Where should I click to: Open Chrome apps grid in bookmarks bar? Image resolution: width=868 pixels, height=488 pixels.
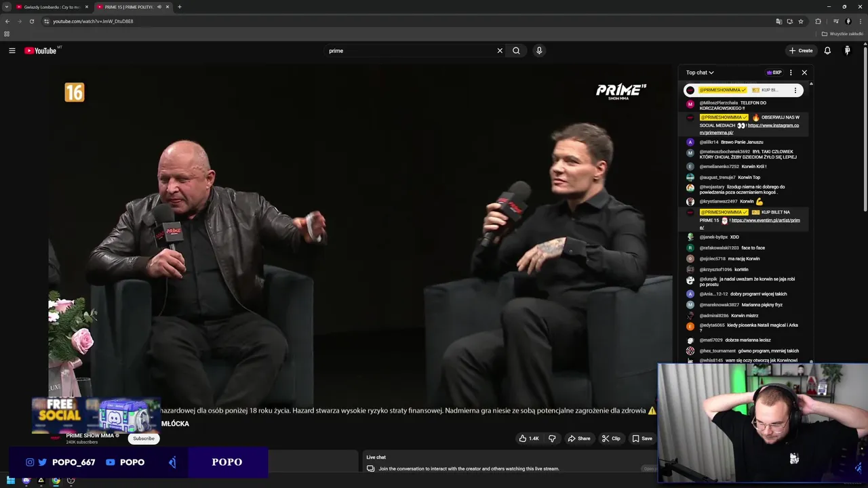pos(7,34)
